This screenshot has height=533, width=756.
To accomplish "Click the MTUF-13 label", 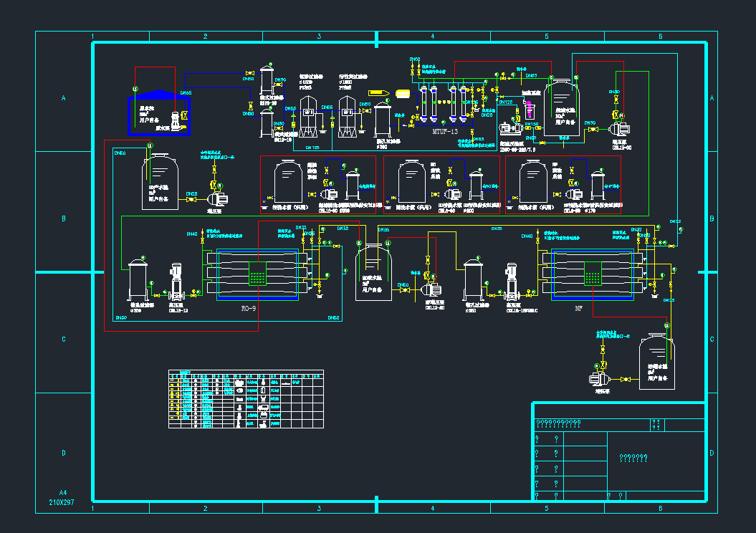I will 444,132.
